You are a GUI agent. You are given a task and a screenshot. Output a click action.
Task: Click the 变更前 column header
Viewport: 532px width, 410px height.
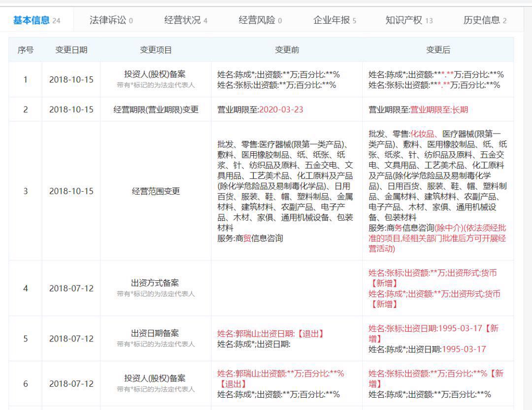tap(287, 50)
